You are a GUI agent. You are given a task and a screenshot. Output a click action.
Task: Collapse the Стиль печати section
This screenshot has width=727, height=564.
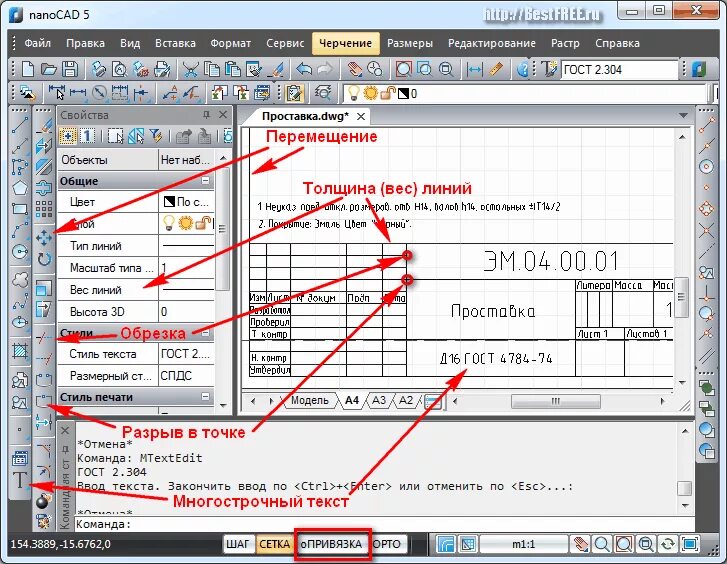pyautogui.click(x=205, y=397)
